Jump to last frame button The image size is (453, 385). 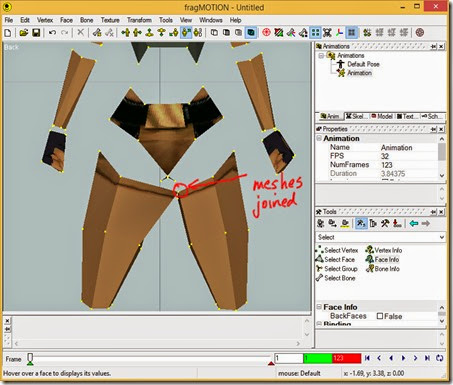(x=427, y=358)
